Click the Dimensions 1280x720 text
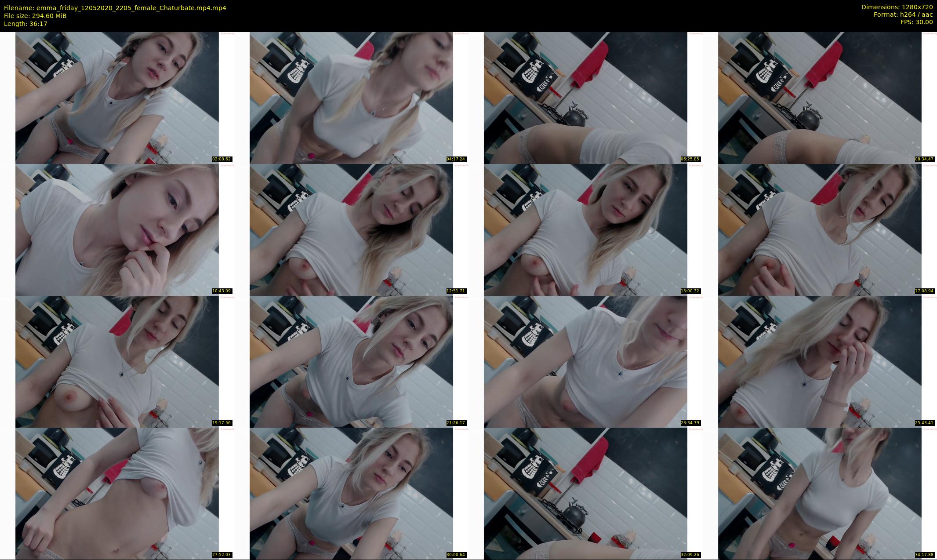 tap(897, 7)
